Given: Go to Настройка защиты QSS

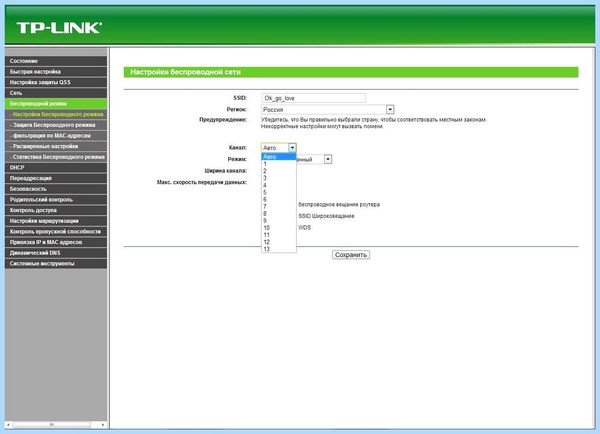Looking at the screenshot, I should [56, 82].
